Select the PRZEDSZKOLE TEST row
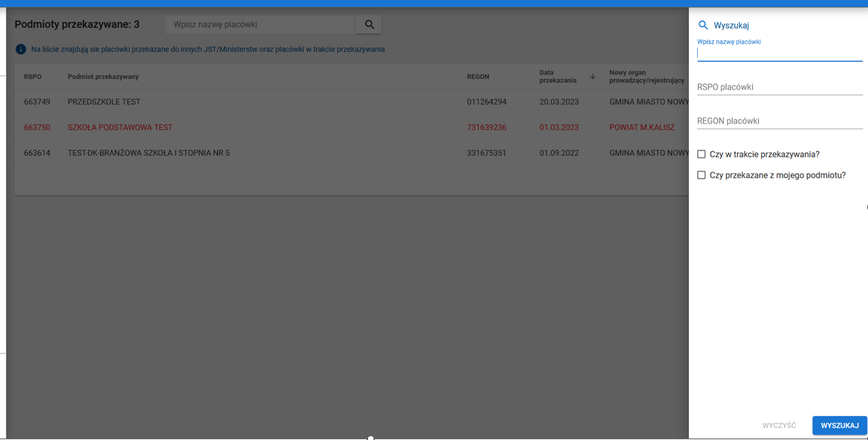Image resolution: width=868 pixels, height=440 pixels. (x=104, y=102)
